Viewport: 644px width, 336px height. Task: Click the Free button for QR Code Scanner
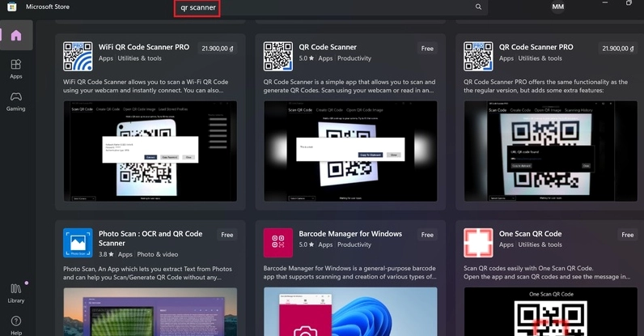pyautogui.click(x=427, y=49)
